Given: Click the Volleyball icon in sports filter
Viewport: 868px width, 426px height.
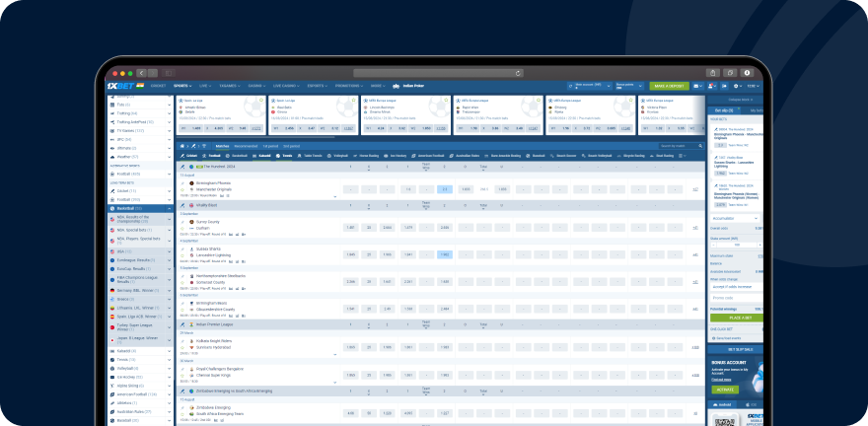Looking at the screenshot, I should (329, 156).
